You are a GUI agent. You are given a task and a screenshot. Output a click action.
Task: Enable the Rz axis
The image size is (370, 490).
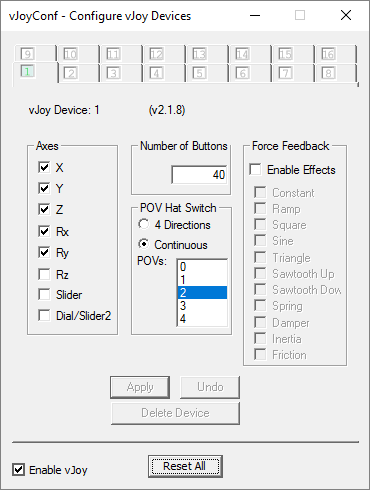[44, 274]
